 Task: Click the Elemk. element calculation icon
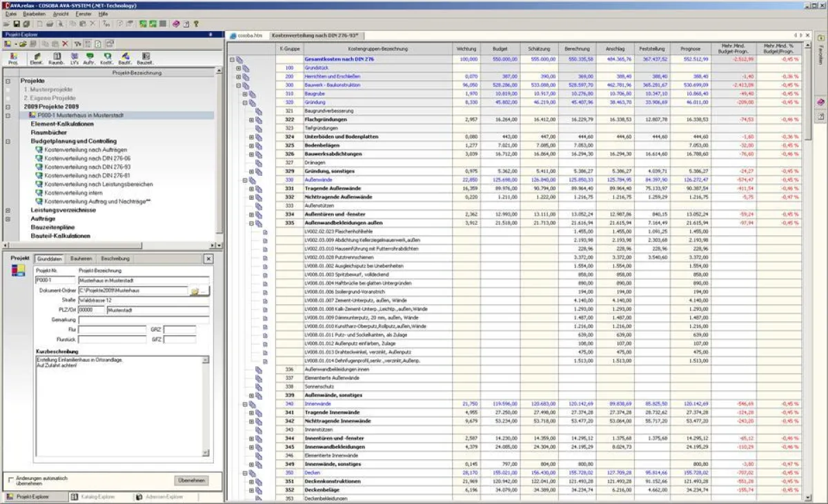point(37,58)
